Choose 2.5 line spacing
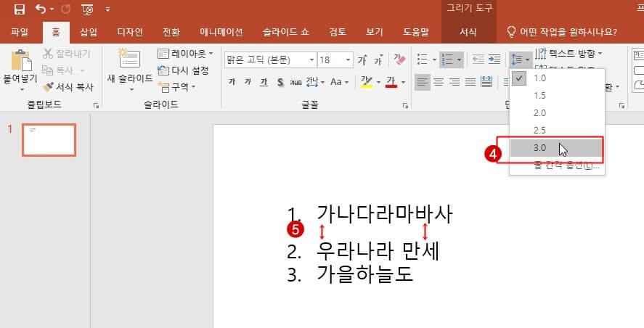The image size is (644, 328). coord(558,131)
